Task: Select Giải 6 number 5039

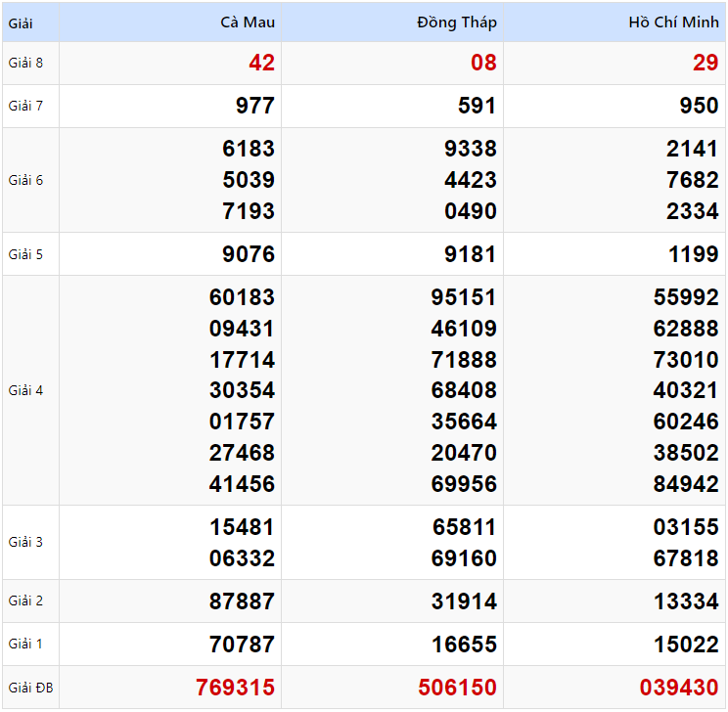Action: pyautogui.click(x=249, y=180)
